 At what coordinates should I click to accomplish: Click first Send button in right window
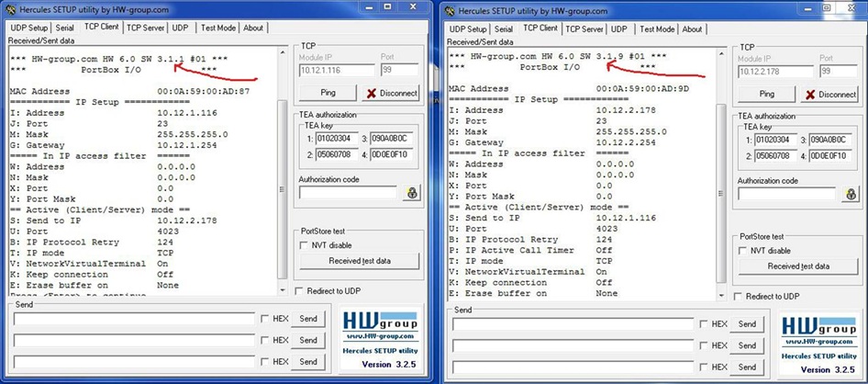747,324
